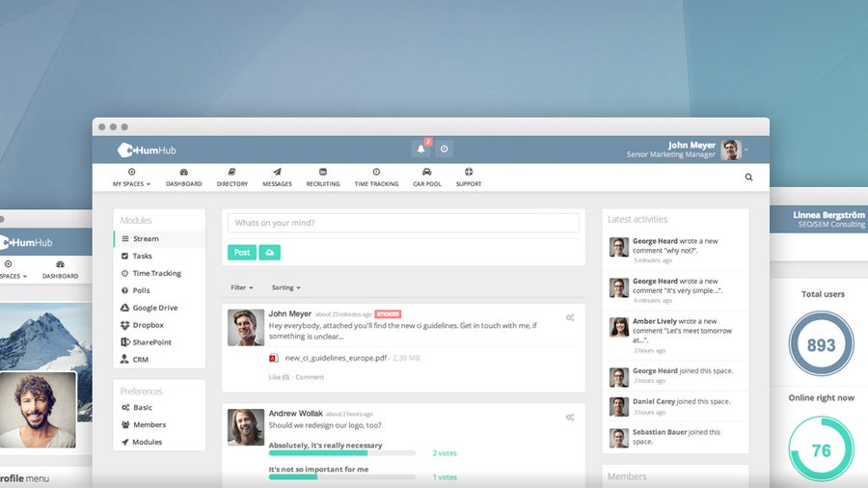
Task: Click the 76 Online right now gauge
Action: (821, 449)
